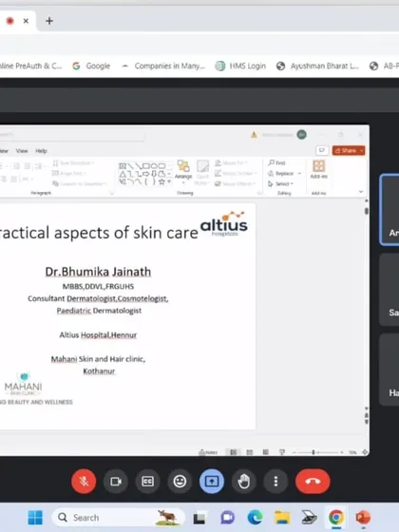
Task: Click the Add-ins icon
Action: coord(318,169)
